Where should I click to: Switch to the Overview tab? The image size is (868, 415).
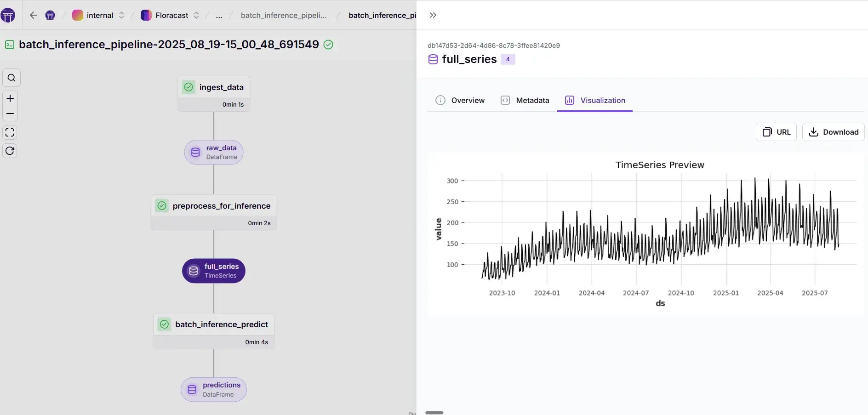[460, 100]
